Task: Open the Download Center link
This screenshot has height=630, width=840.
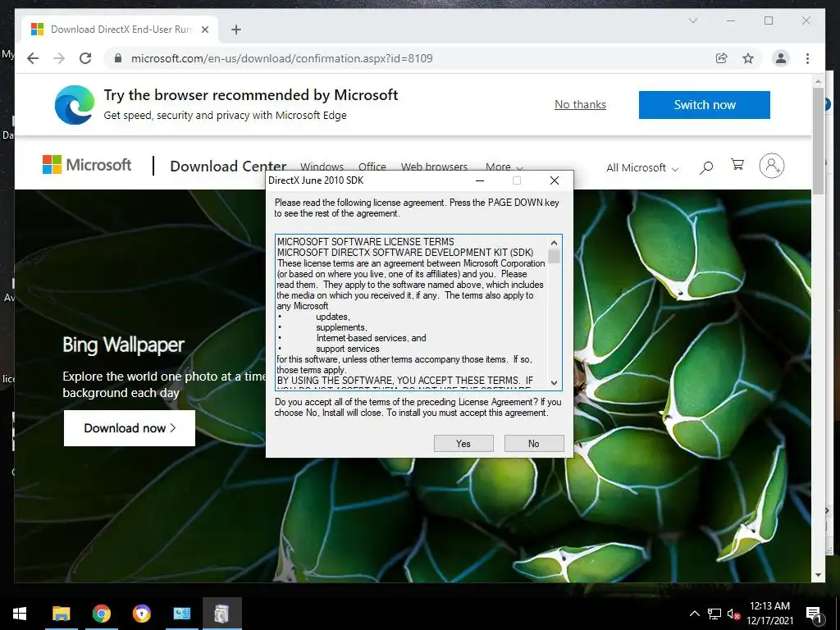Action: coord(228,166)
